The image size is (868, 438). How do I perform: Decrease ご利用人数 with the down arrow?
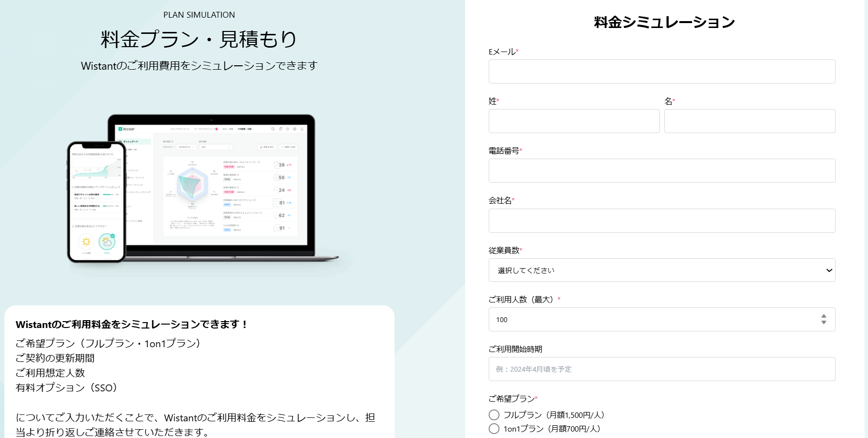click(x=824, y=323)
